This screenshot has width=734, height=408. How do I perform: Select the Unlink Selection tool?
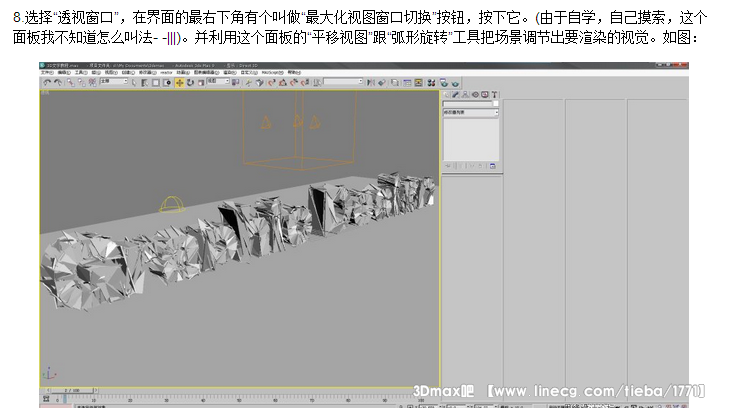pyautogui.click(x=81, y=82)
